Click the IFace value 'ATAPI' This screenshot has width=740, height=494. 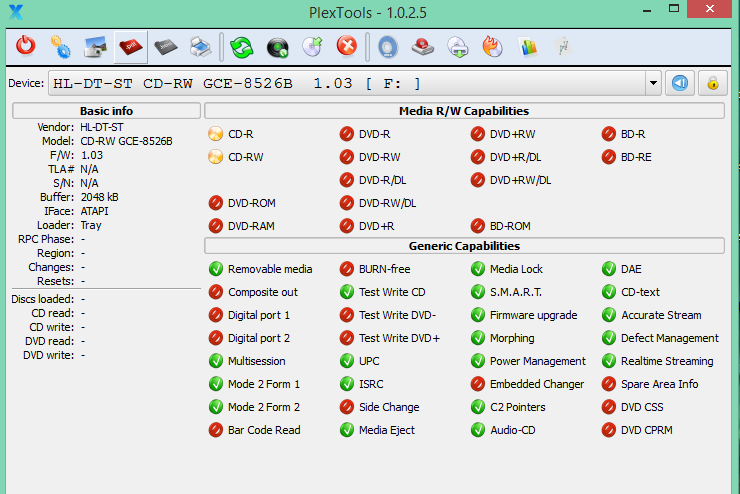click(94, 211)
